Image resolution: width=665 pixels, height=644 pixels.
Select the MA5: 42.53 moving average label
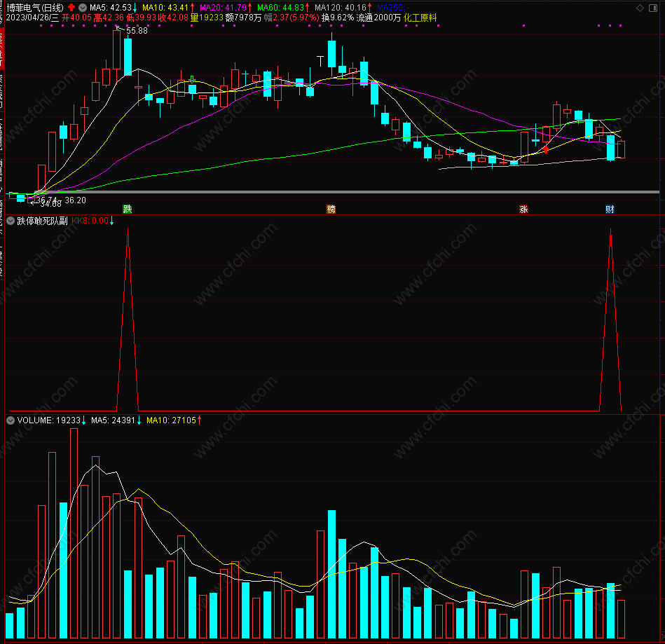(x=111, y=8)
